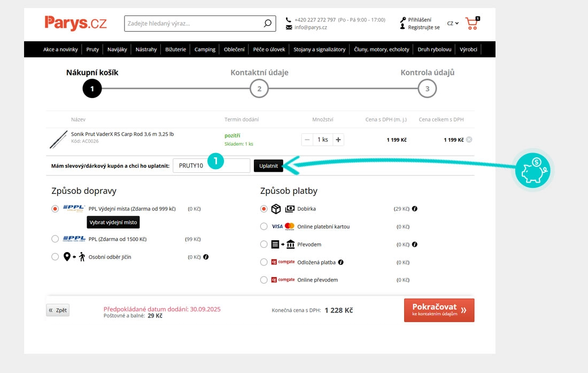
Task: Click info icon next to Odložená platba
Action: (341, 262)
